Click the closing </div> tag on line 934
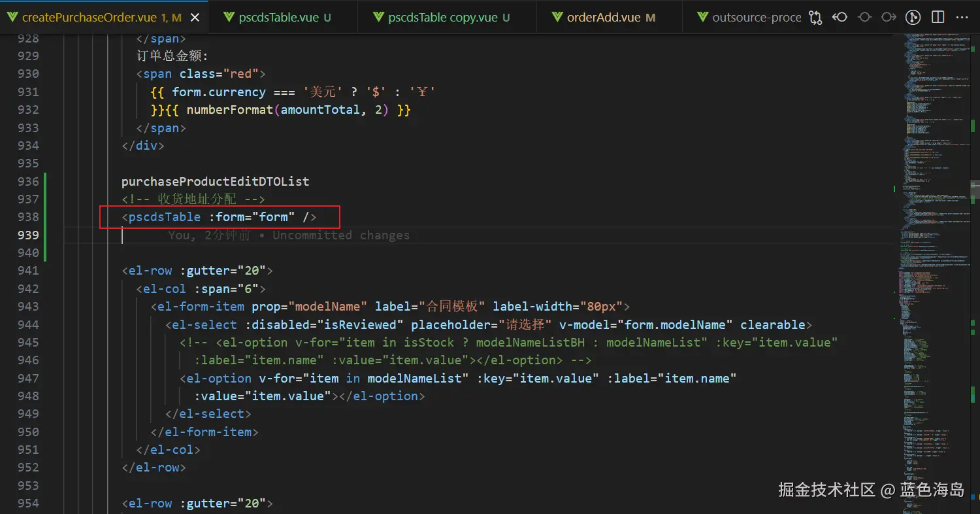Image resolution: width=980 pixels, height=514 pixels. coord(143,145)
